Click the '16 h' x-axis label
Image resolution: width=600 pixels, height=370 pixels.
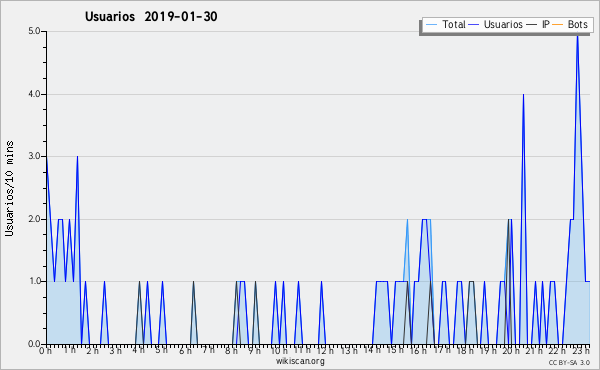[x=418, y=351]
